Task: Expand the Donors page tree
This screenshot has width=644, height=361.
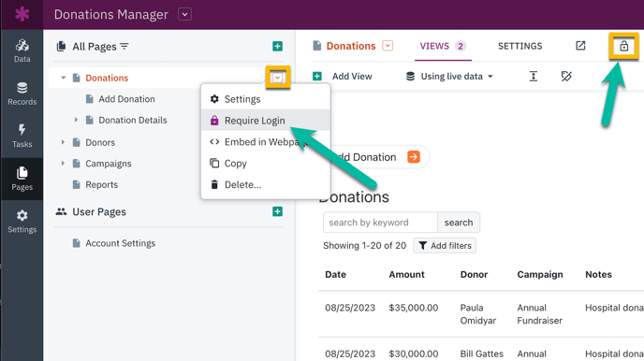Action: (x=63, y=142)
